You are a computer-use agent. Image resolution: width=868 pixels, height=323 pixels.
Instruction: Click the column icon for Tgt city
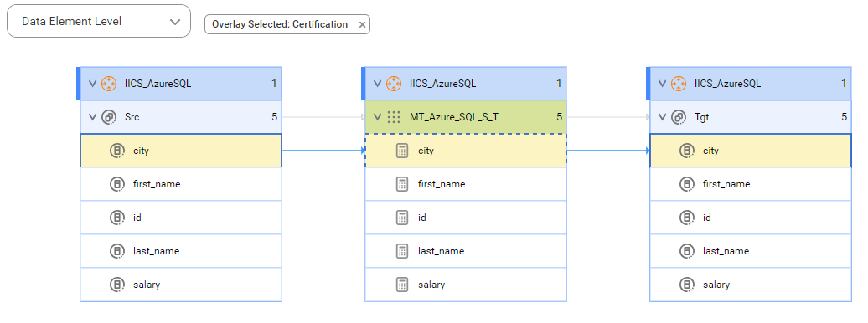(687, 151)
